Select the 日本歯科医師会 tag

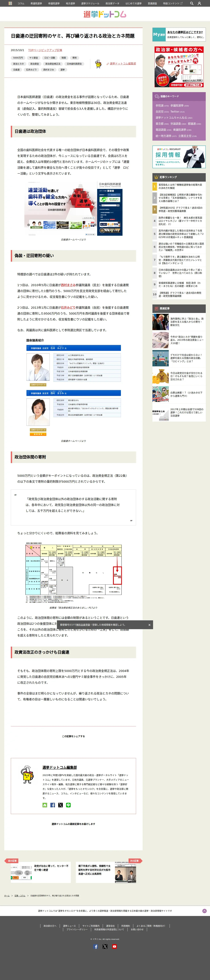pos(74,64)
